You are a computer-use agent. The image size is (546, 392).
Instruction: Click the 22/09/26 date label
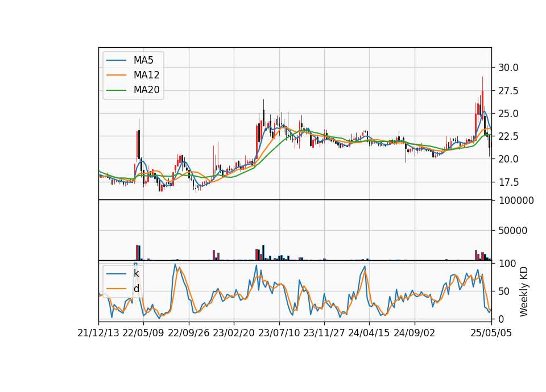[x=189, y=333]
